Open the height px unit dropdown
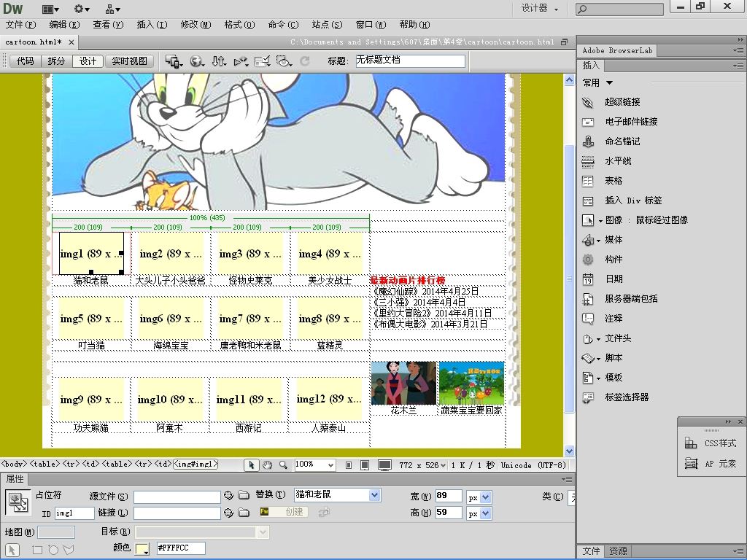Viewport: 747px width, 560px height. (x=485, y=514)
